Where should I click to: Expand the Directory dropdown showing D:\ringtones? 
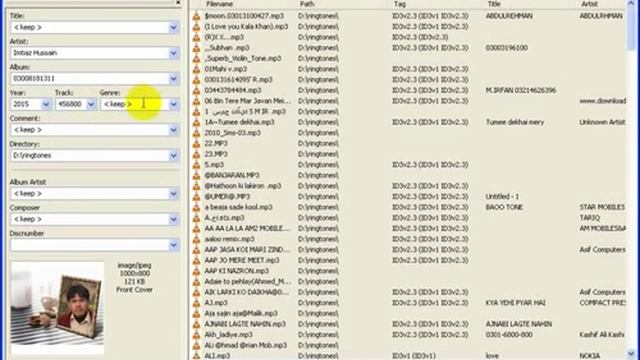[173, 156]
